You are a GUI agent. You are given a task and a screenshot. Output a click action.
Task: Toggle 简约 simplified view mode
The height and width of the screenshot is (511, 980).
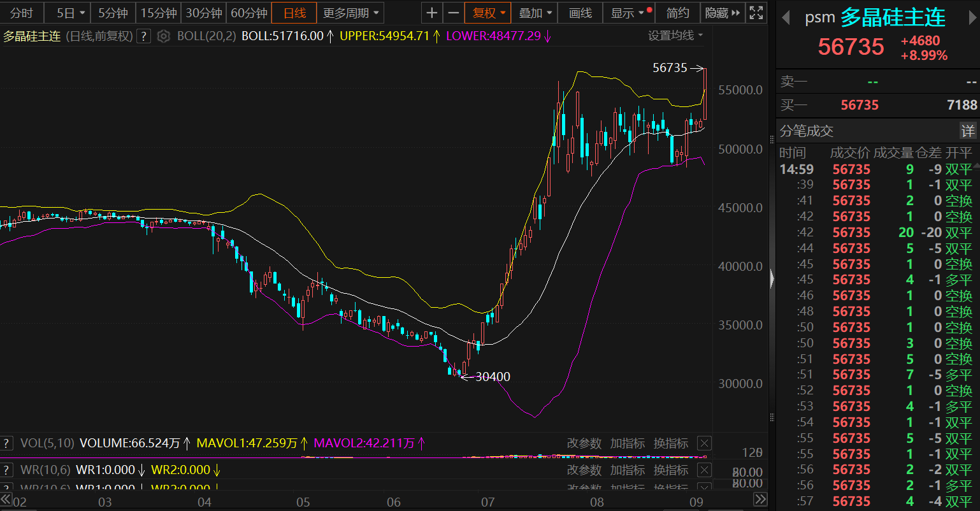tap(677, 13)
